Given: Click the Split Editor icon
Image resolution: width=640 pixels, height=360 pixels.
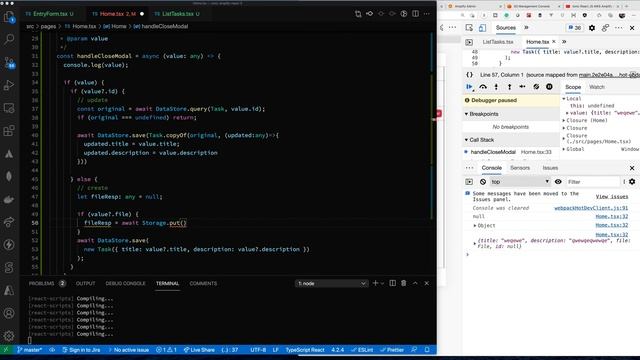Looking at the screenshot, I should click(415, 13).
